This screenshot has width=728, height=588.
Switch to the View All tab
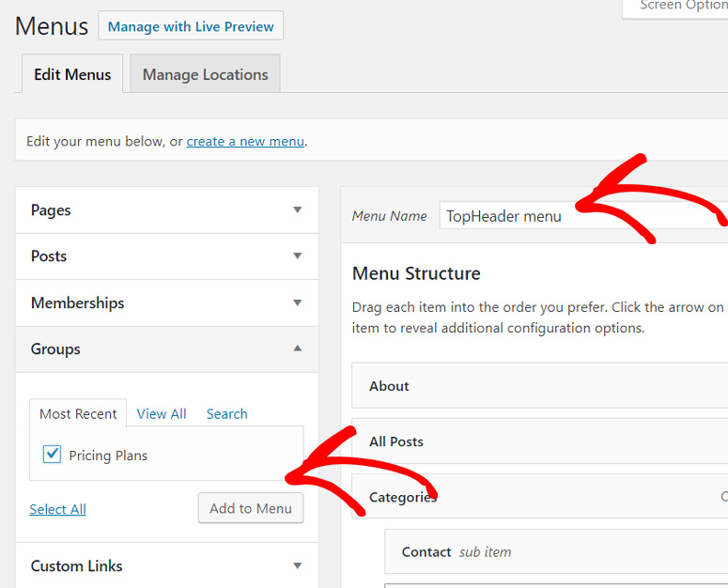tap(162, 414)
